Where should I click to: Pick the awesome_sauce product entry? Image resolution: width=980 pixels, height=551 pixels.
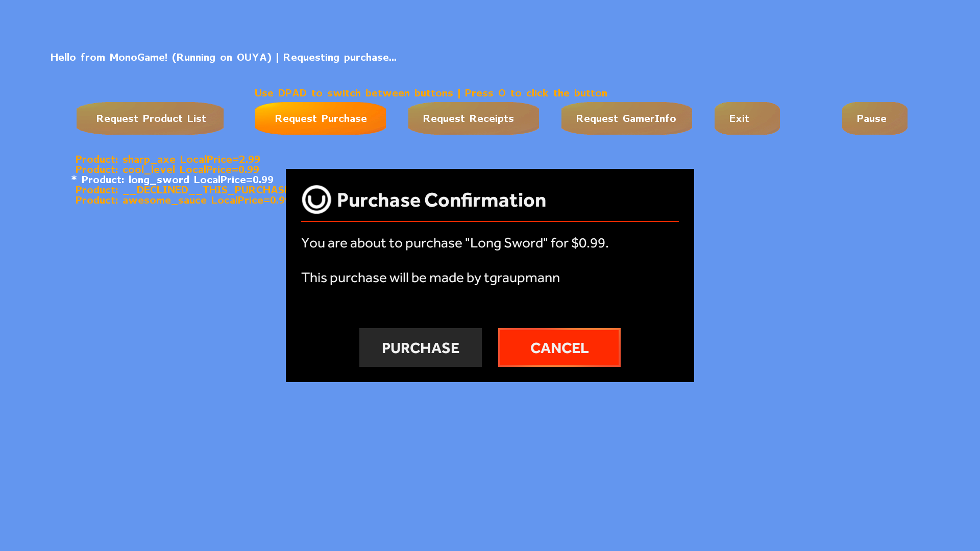click(180, 200)
